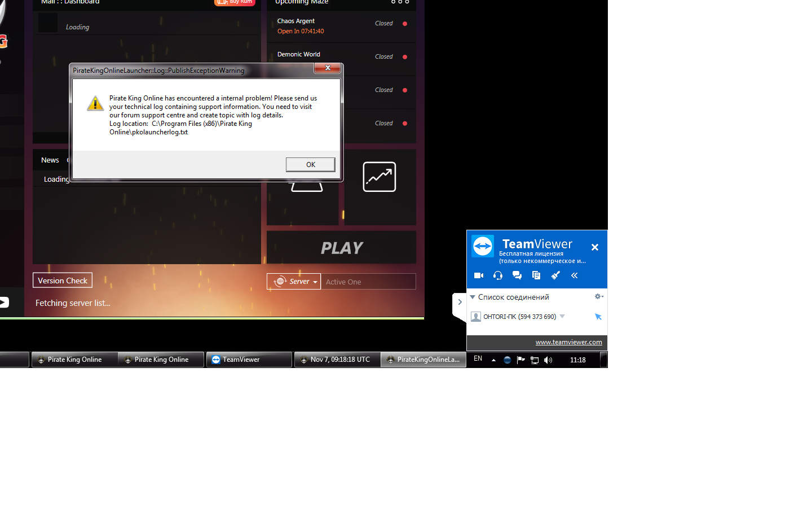This screenshot has width=812, height=508.
Task: Collapse TeamViewer toolbar with double chevron
Action: [x=575, y=275]
